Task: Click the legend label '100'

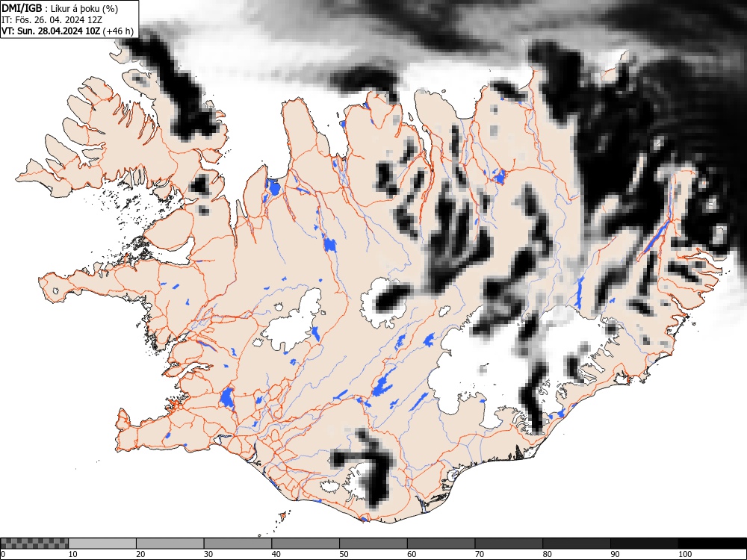Action: click(684, 554)
